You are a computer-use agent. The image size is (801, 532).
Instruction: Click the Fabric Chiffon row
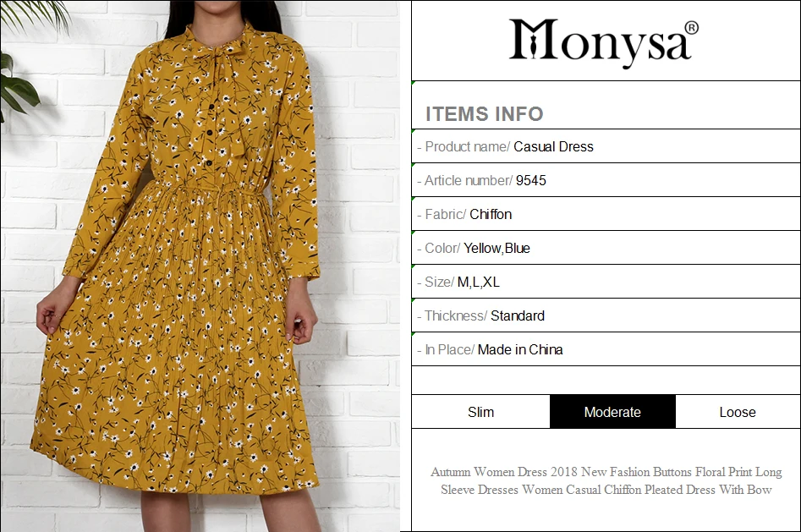click(606, 214)
